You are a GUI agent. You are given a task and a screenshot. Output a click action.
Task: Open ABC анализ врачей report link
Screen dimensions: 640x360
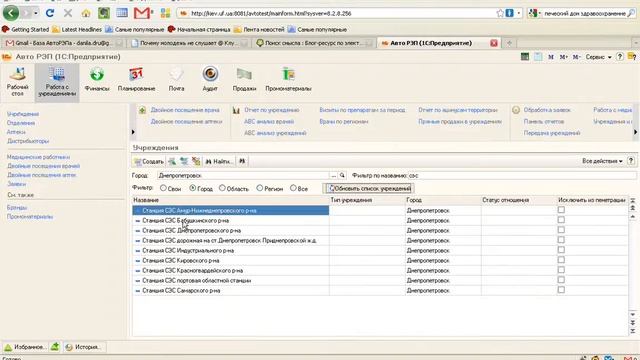(x=269, y=122)
